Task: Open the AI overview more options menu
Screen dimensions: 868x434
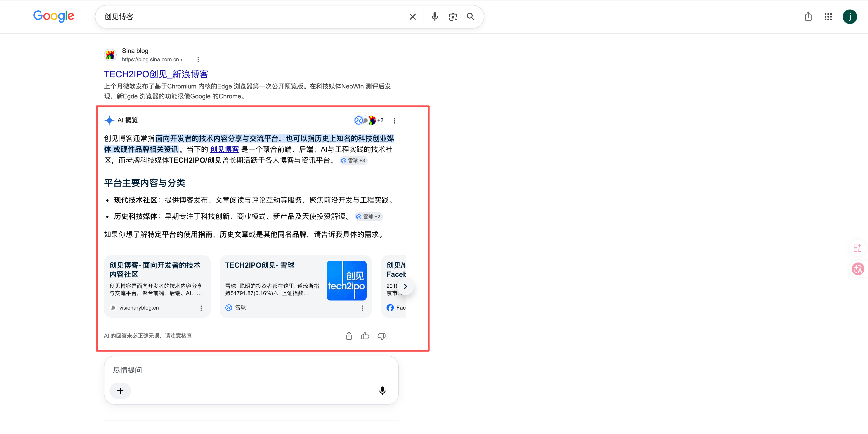Action: point(395,121)
